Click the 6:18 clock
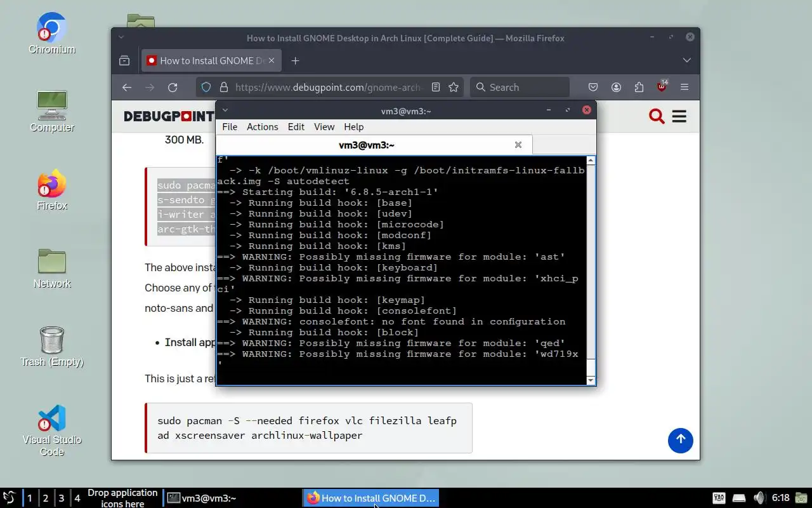812x508 pixels. 780,498
